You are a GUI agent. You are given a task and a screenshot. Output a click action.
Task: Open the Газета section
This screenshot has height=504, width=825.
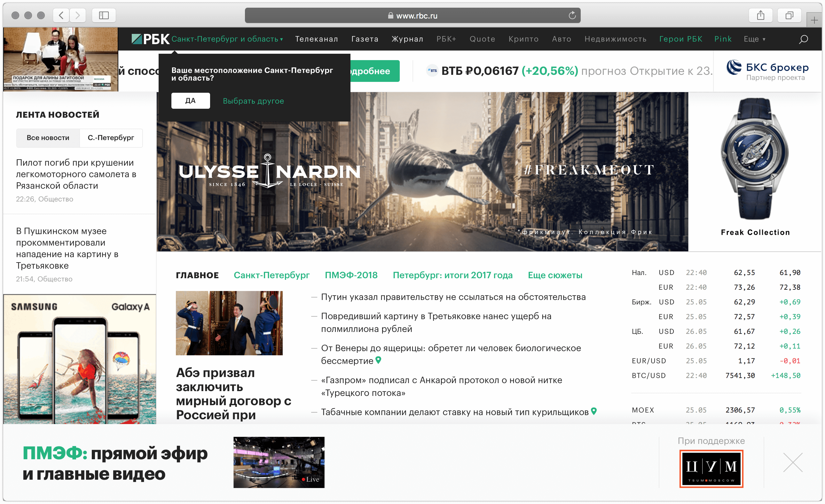pos(365,39)
